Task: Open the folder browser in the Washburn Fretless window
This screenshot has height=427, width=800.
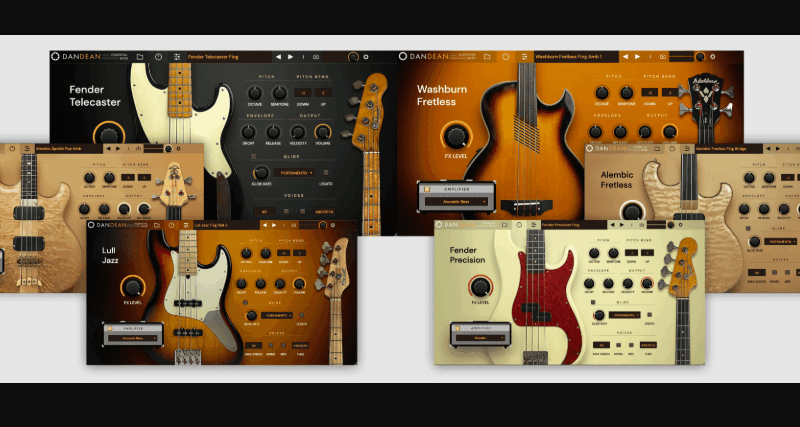Action: [x=487, y=57]
